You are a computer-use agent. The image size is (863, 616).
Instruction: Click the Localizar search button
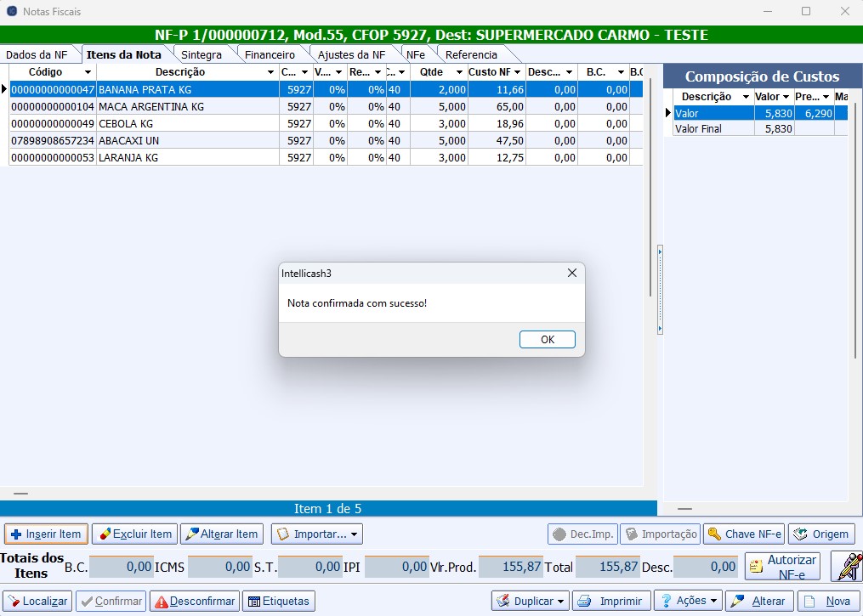pyautogui.click(x=37, y=601)
